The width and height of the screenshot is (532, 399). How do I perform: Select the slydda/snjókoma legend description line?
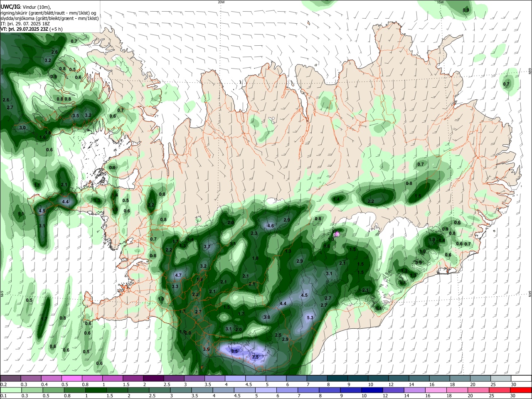(49, 18)
